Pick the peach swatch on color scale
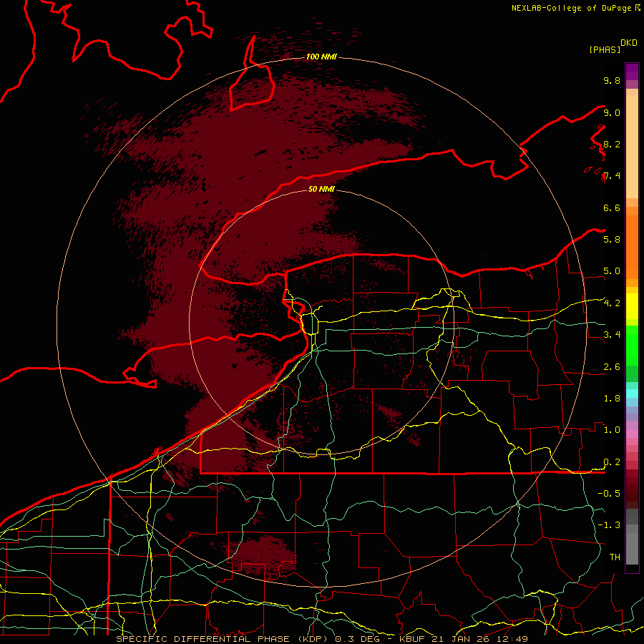Viewport: 644px width, 644px height. click(632, 147)
